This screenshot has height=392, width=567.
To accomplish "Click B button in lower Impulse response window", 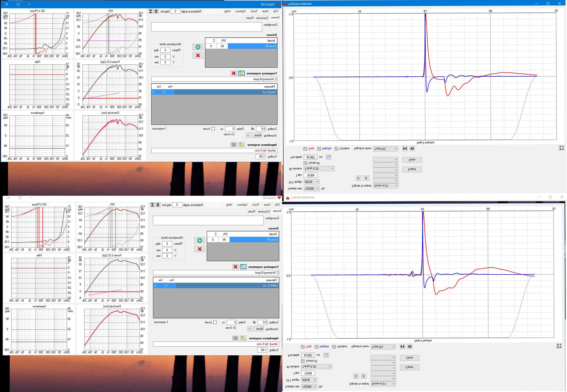I will 363,376.
